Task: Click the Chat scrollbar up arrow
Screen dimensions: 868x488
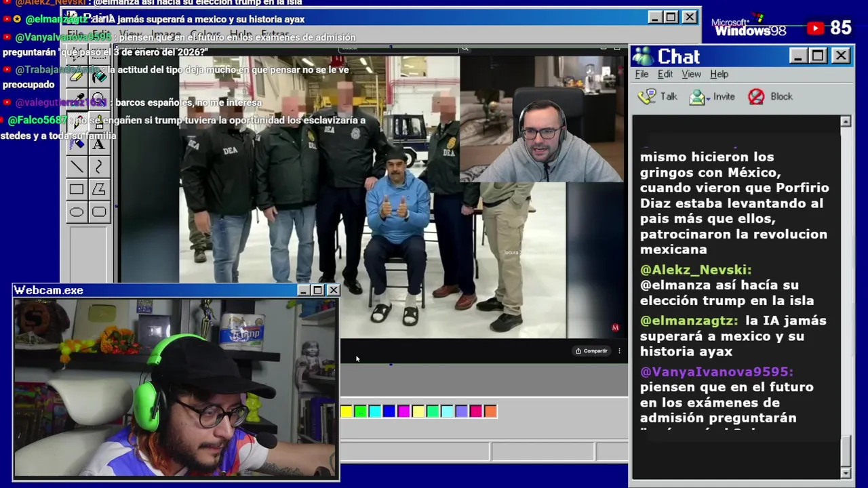Action: click(846, 121)
